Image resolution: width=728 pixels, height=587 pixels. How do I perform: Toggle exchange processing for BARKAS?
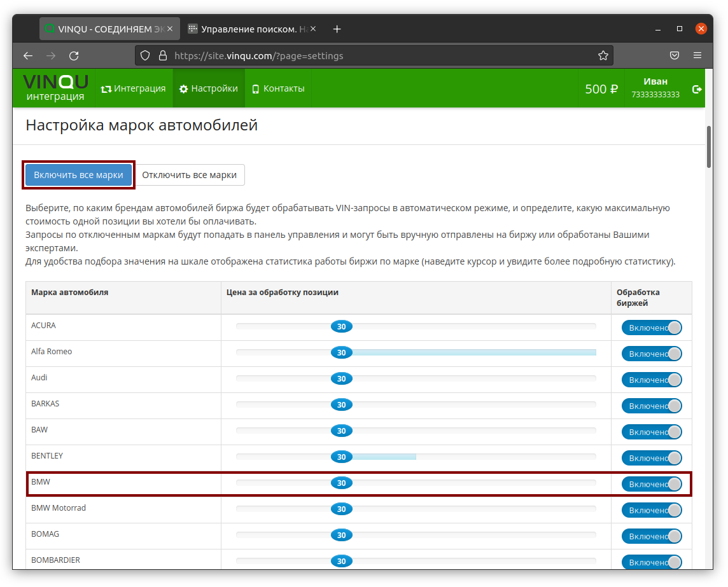click(x=652, y=406)
